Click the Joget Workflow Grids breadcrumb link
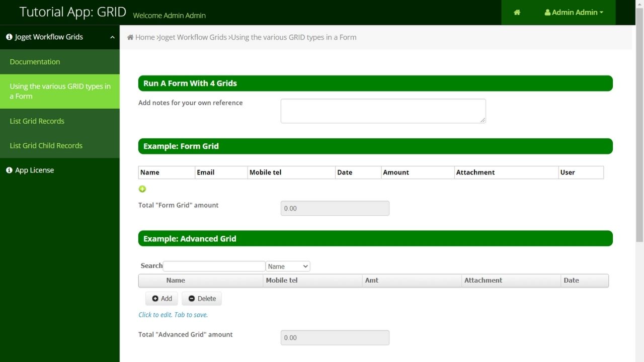This screenshot has height=362, width=644. point(193,37)
